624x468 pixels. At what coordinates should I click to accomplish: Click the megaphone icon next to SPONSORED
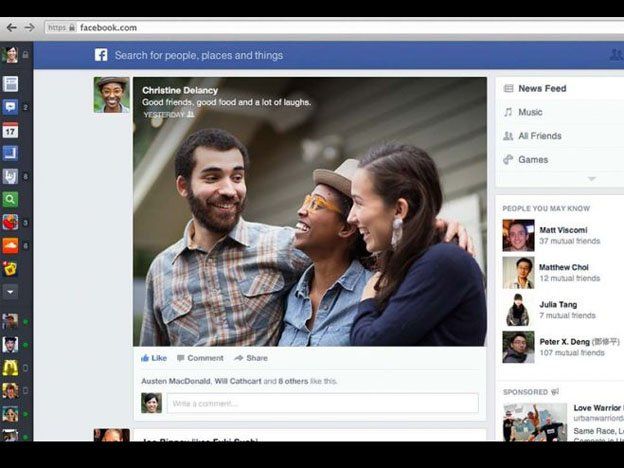556,392
